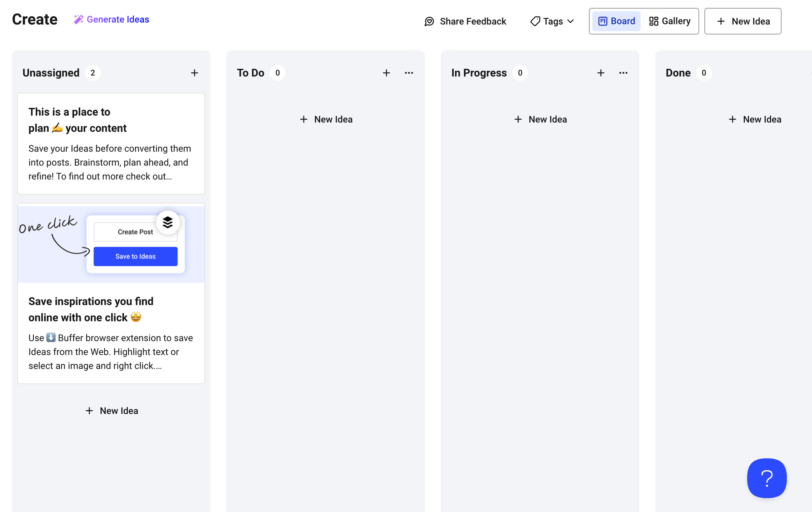812x512 pixels.
Task: Open the To Do column options menu
Action: click(x=409, y=73)
